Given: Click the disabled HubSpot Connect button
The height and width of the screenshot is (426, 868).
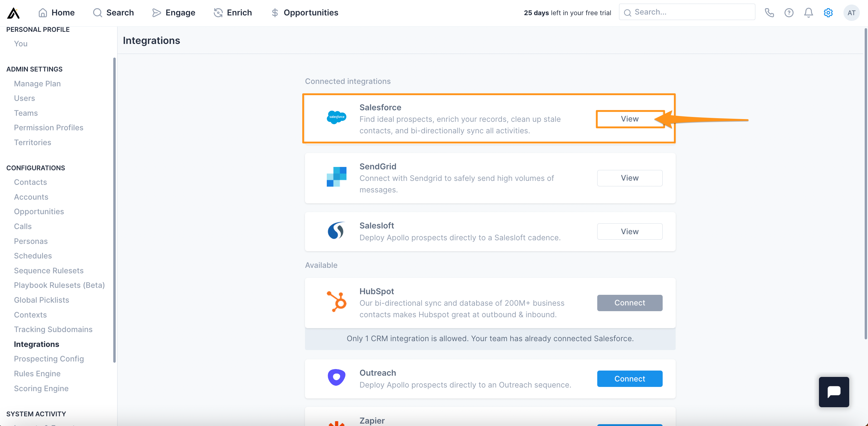Looking at the screenshot, I should (629, 303).
